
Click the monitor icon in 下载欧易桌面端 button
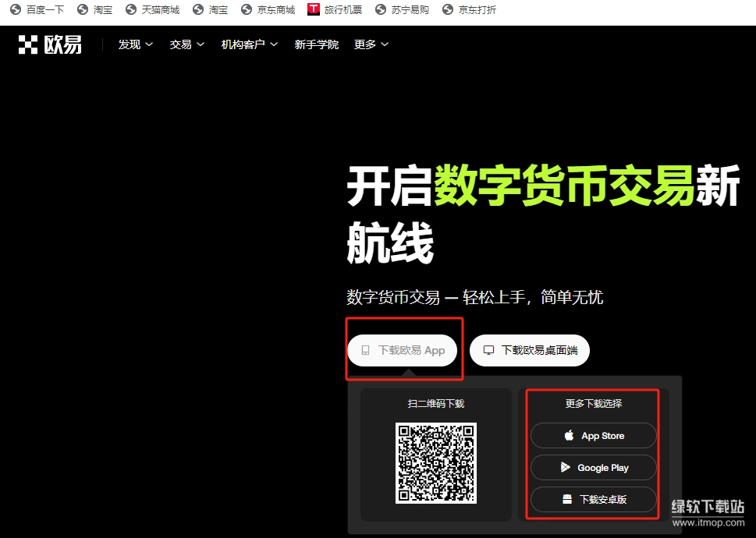[x=488, y=351]
